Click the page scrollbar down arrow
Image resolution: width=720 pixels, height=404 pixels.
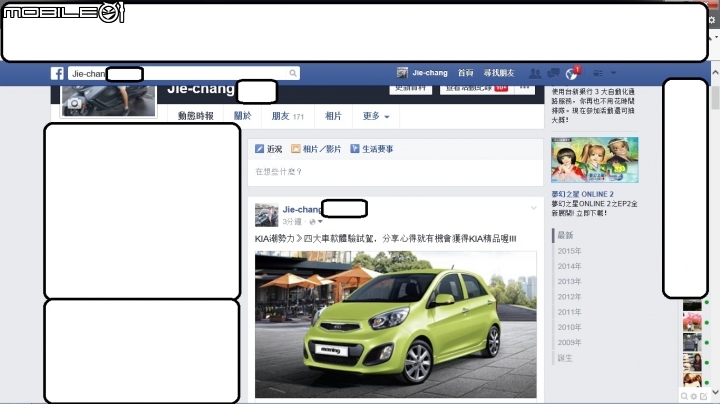coord(715,392)
